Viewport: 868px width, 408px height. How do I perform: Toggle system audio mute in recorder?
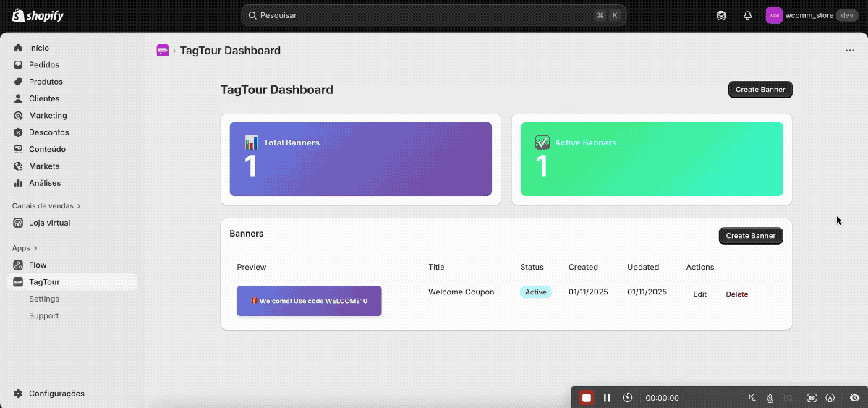point(752,398)
